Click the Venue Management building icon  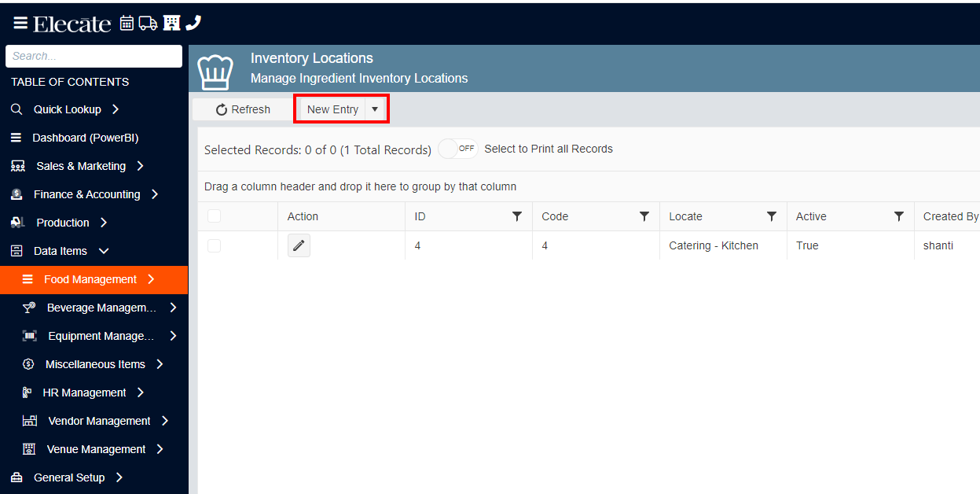point(29,449)
